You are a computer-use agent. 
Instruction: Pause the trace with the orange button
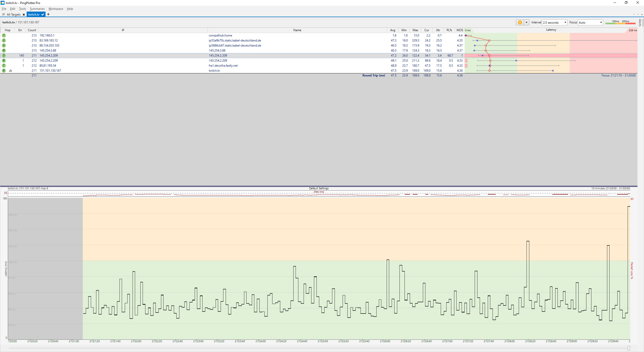pos(520,22)
